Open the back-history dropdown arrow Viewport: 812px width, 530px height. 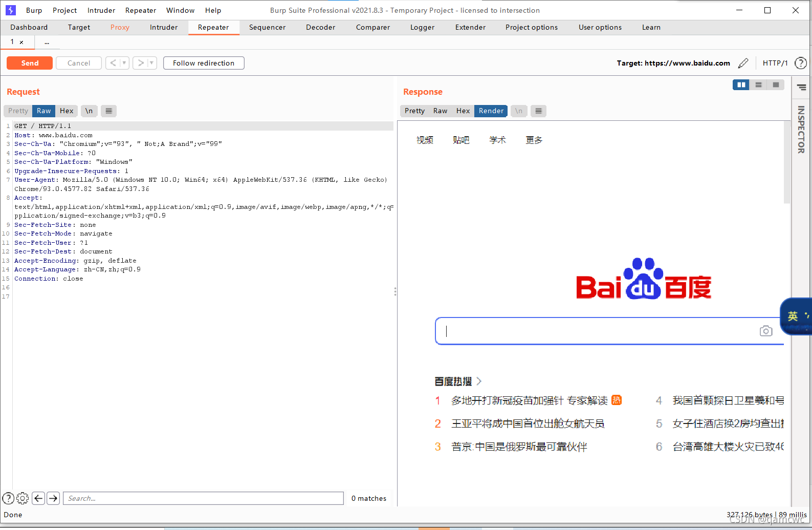[x=124, y=63]
